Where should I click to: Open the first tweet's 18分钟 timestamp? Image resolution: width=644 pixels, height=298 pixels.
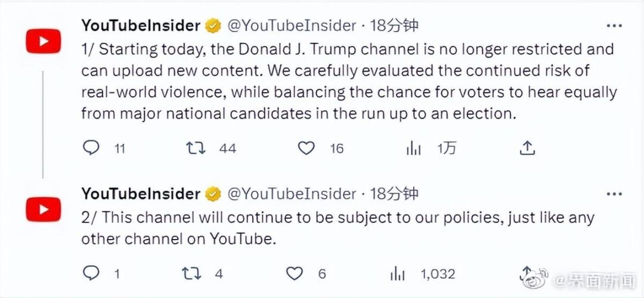pyautogui.click(x=394, y=26)
